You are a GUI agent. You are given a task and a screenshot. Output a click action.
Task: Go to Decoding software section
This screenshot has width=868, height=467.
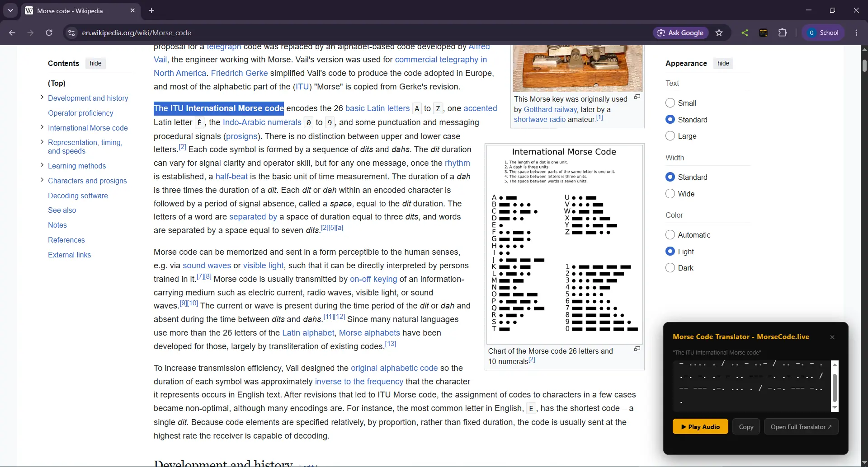78,196
